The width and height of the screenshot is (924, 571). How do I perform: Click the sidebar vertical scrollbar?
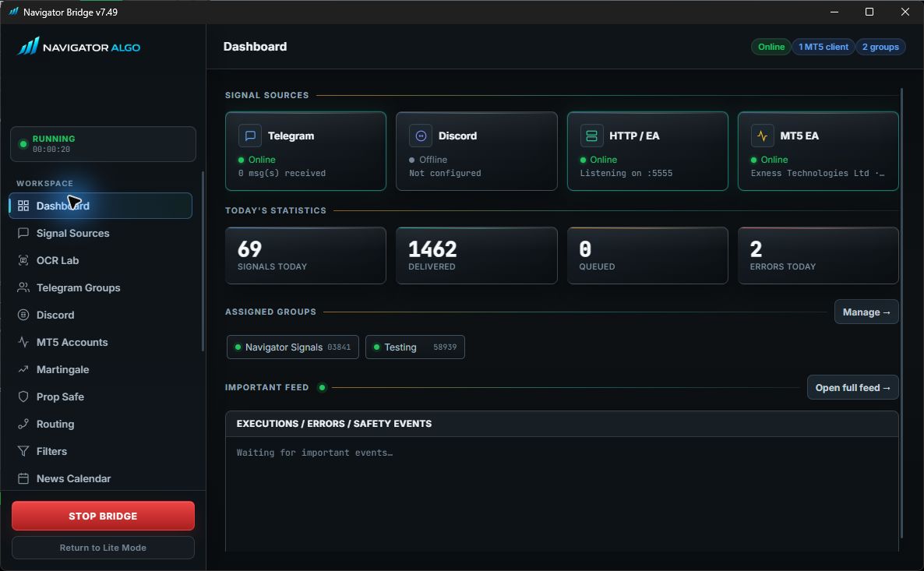[203, 261]
